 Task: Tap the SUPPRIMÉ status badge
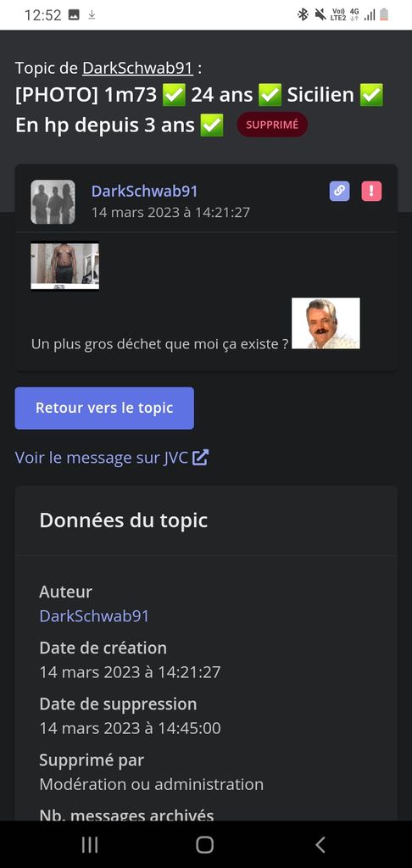tap(272, 125)
